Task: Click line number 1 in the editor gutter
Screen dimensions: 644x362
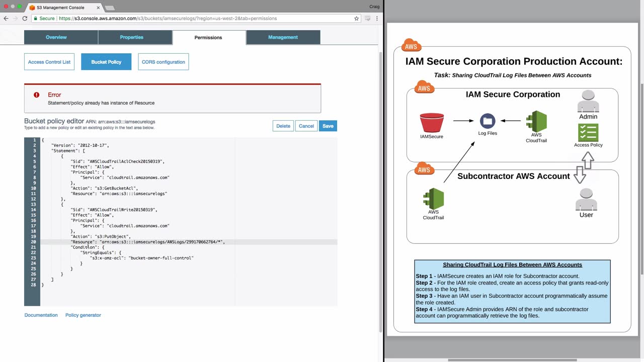Action: coord(35,140)
